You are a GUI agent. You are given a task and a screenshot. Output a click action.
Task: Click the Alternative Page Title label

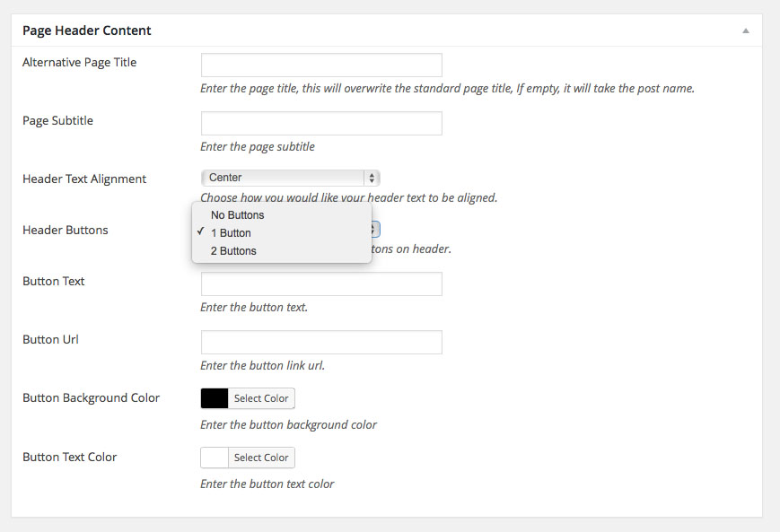(79, 63)
